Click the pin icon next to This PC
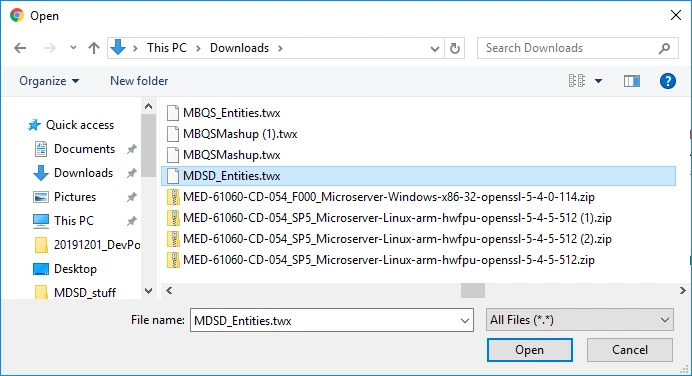Image resolution: width=692 pixels, height=376 pixels. pos(132,221)
